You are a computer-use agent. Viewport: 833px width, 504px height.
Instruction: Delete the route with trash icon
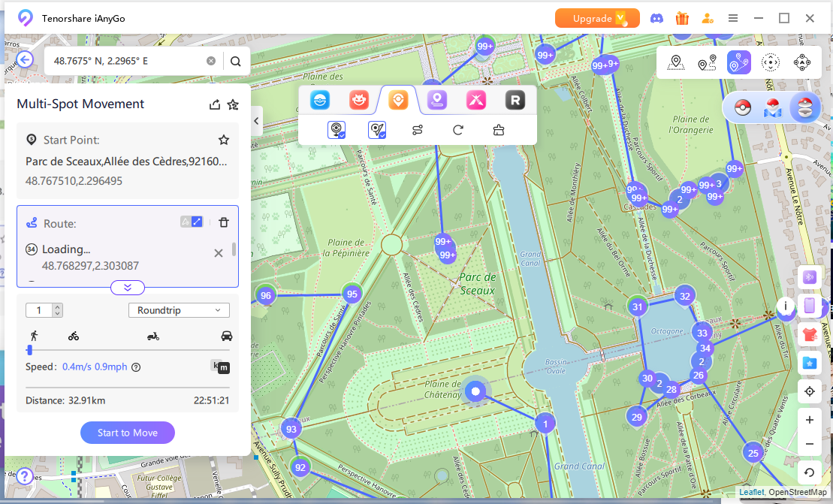pyautogui.click(x=224, y=222)
